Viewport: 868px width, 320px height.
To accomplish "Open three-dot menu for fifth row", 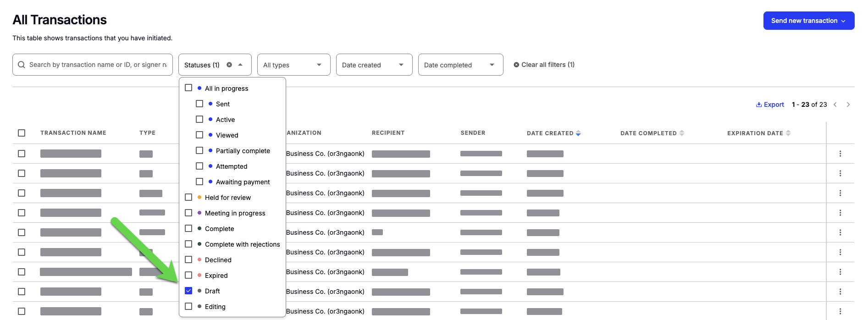I will pyautogui.click(x=840, y=232).
